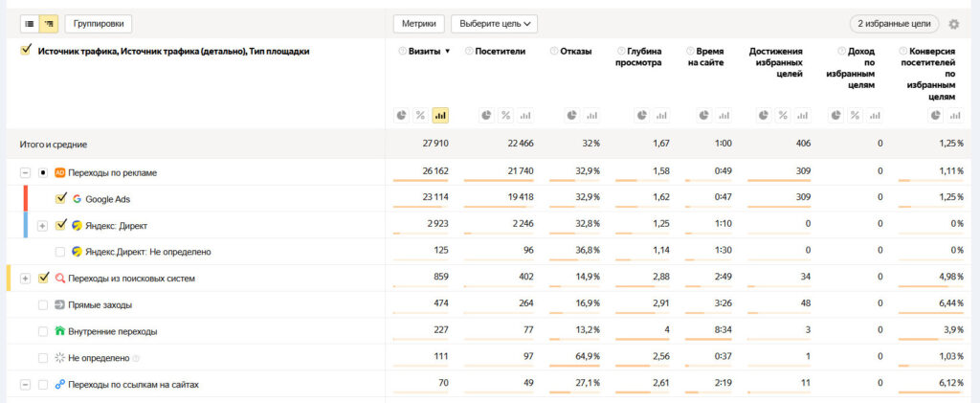Show percent mode for Доход column

click(855, 115)
